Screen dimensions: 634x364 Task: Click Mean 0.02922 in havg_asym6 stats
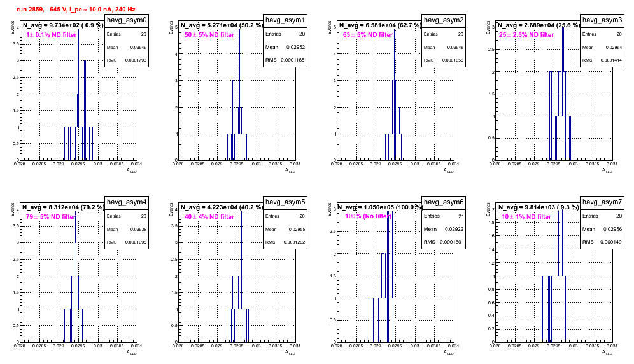(444, 229)
